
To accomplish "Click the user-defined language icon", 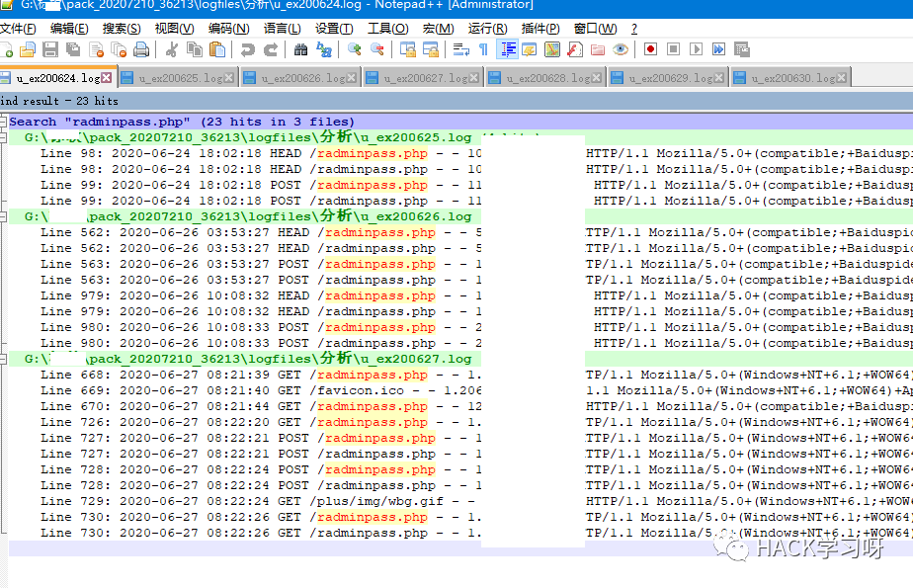I will click(x=530, y=50).
